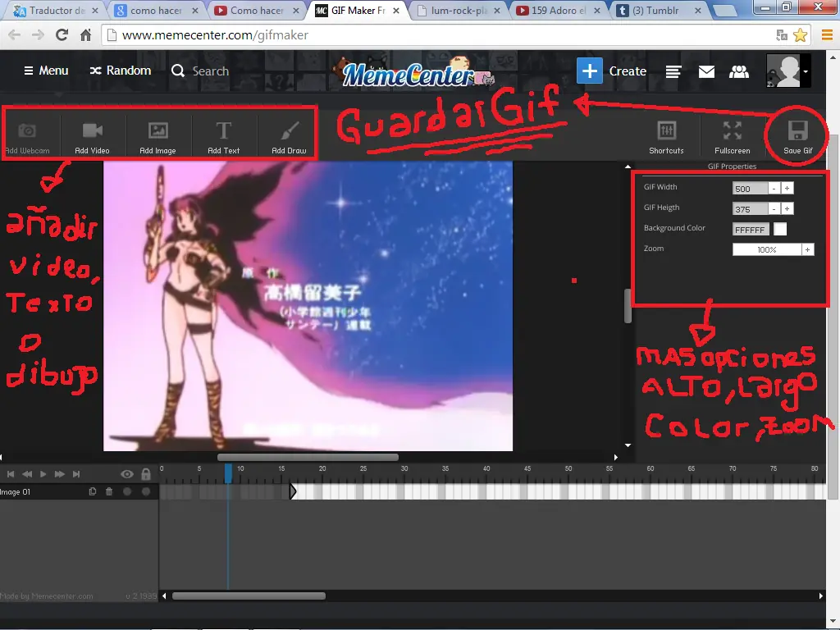Increase GIF Width with plus button
The height and width of the screenshot is (630, 840).
pyautogui.click(x=787, y=188)
